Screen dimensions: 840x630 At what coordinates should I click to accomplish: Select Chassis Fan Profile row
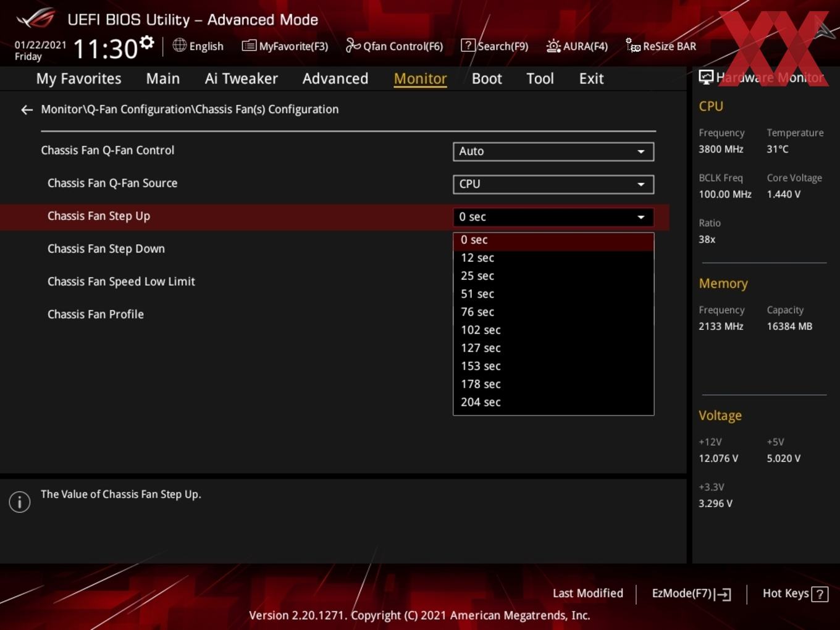(x=96, y=314)
